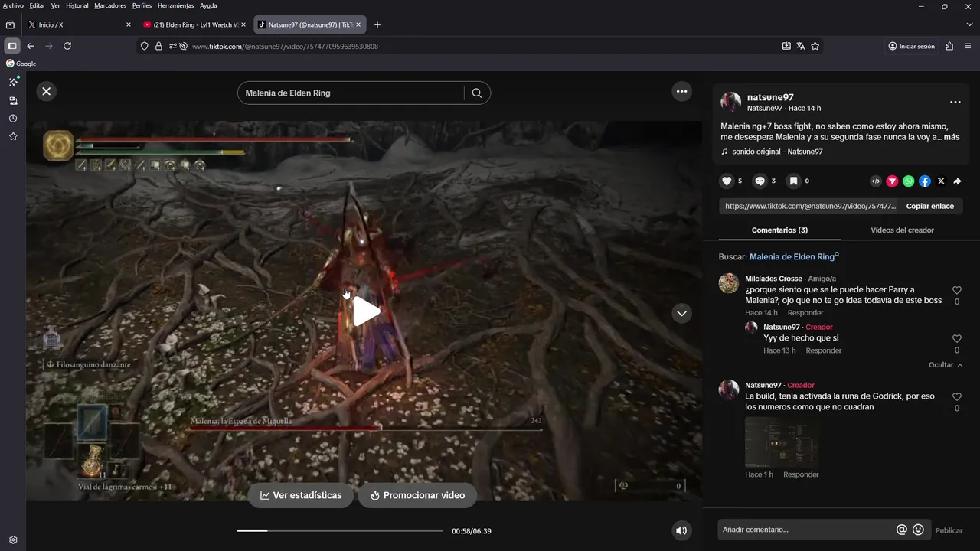Open bookmarks star in sidebar
Screen dimensions: 980x551
point(13,136)
